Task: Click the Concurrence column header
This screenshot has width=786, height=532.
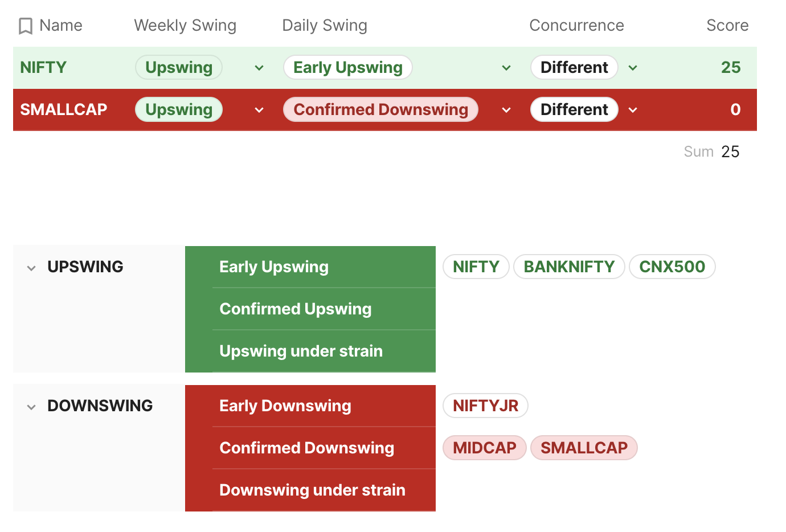Action: pos(576,26)
